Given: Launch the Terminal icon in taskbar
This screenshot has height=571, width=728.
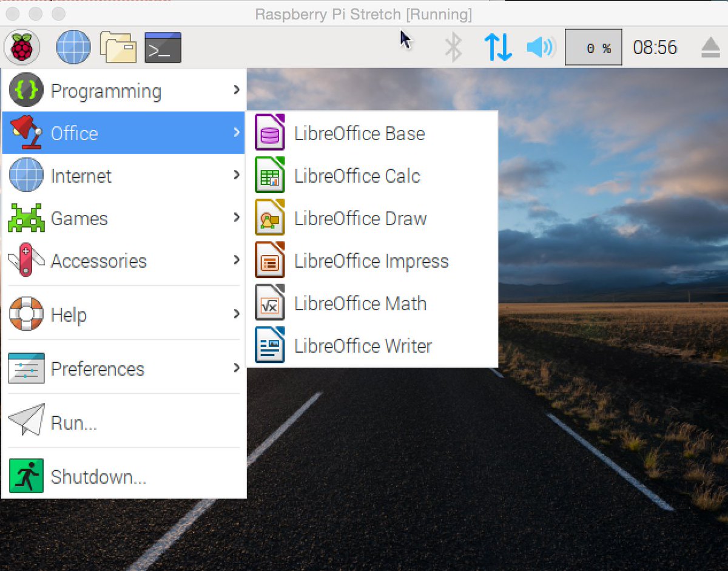Looking at the screenshot, I should [x=163, y=47].
